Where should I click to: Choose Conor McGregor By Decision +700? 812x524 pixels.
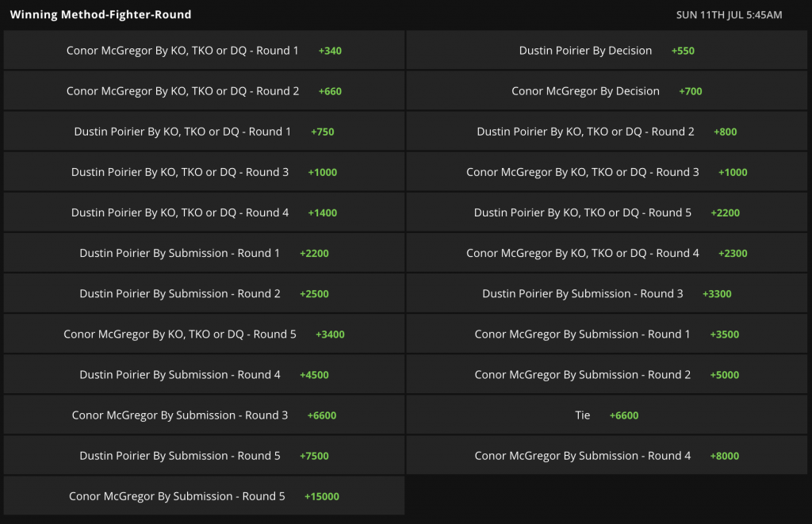(x=607, y=91)
